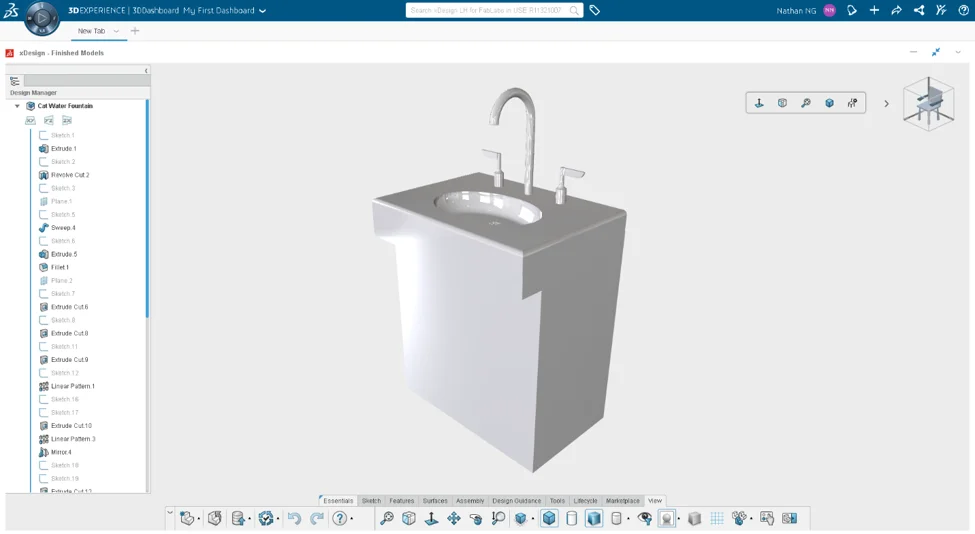Click the Undo arrow in the bottom toolbar

click(x=294, y=518)
